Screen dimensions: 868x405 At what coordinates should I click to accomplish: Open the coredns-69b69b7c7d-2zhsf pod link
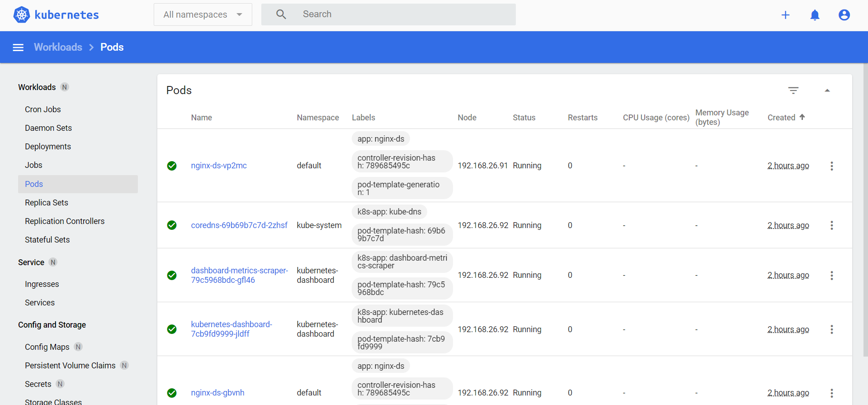(x=239, y=225)
